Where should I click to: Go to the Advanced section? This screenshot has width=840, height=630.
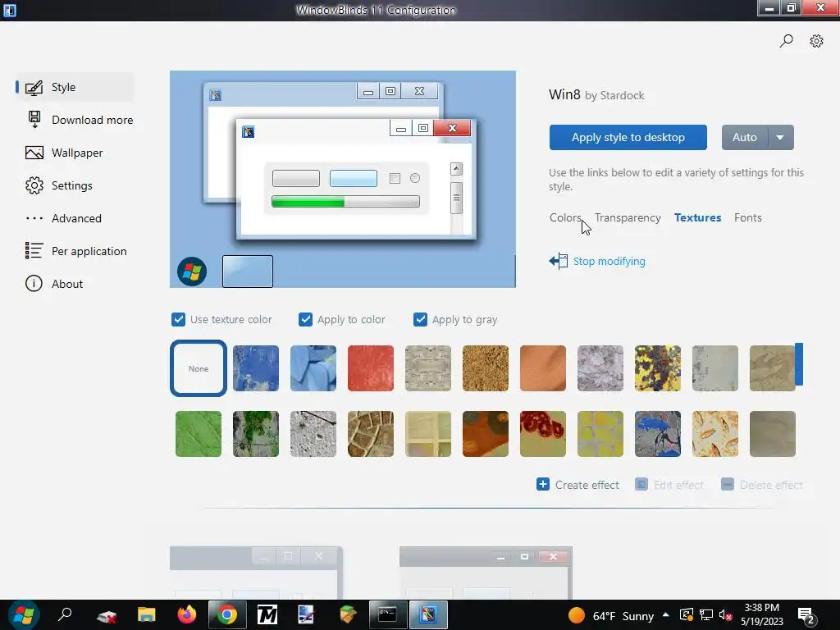63,218
